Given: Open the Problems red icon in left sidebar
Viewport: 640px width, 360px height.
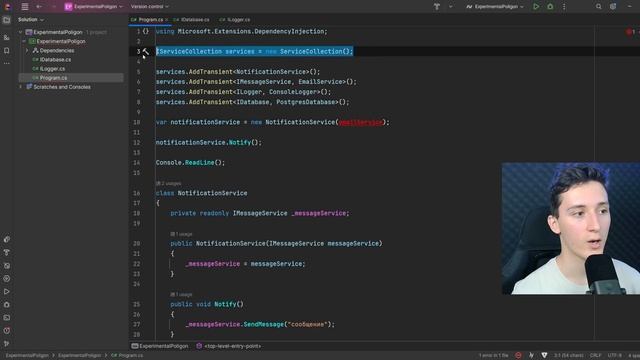Looking at the screenshot, I should pyautogui.click(x=7, y=331).
